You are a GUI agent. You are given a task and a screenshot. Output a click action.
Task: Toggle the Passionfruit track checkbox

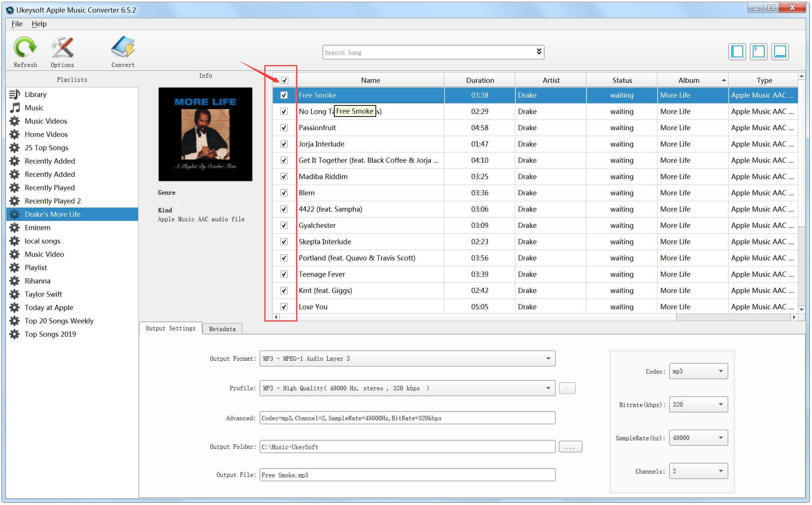click(284, 127)
